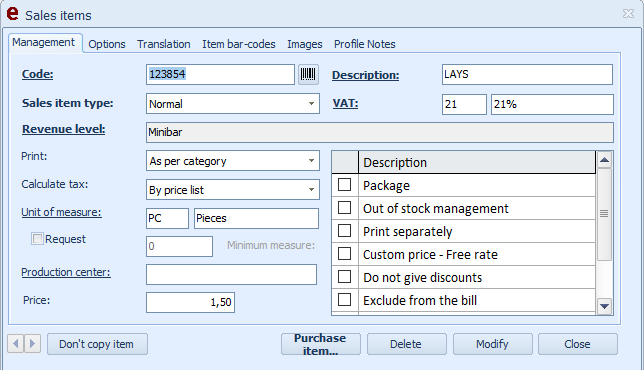Click the red e application logo
The image size is (644, 370).
pos(13,14)
